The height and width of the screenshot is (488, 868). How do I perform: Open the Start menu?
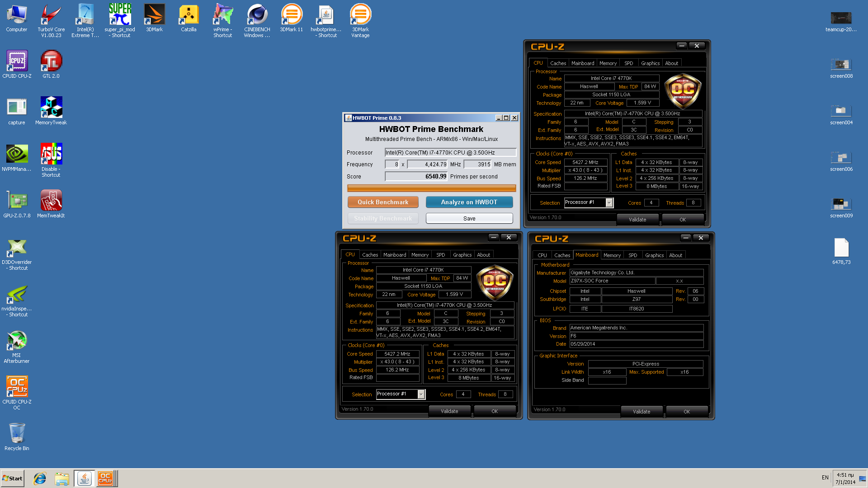click(x=12, y=479)
